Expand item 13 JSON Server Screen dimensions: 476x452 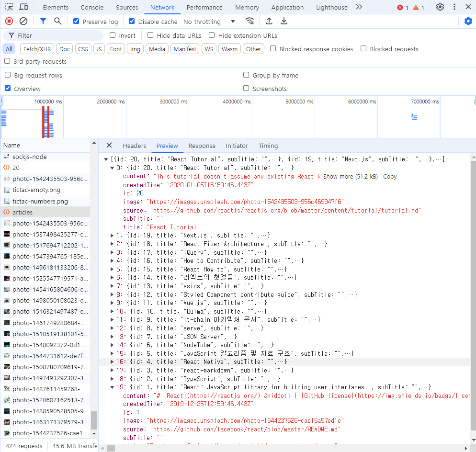pyautogui.click(x=112, y=337)
